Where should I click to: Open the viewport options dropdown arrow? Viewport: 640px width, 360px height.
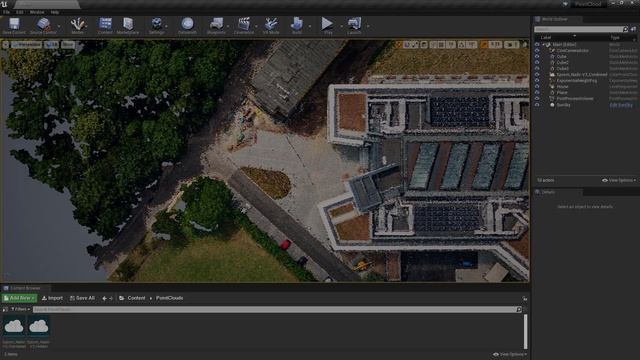point(5,44)
